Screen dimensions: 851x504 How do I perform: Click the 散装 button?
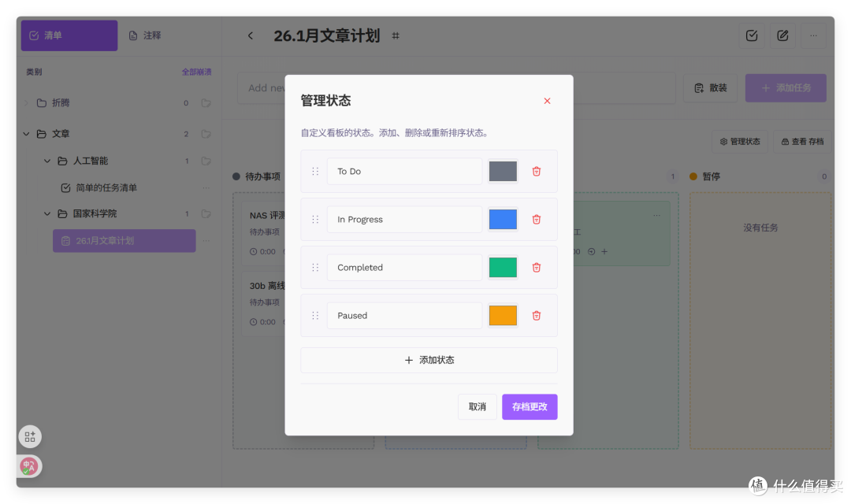click(x=711, y=88)
